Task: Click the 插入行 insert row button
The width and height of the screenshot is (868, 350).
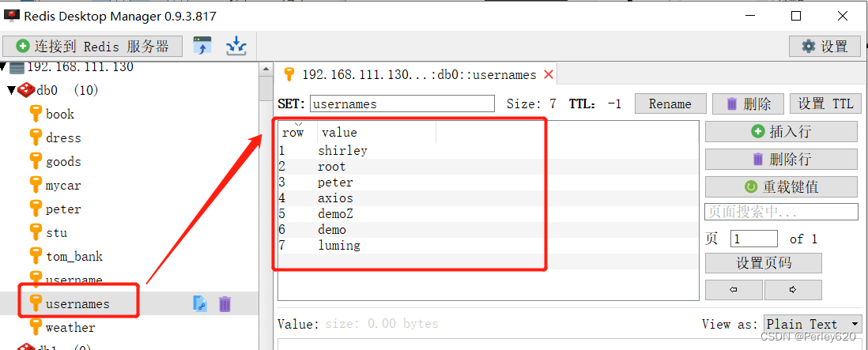Action: pyautogui.click(x=781, y=132)
